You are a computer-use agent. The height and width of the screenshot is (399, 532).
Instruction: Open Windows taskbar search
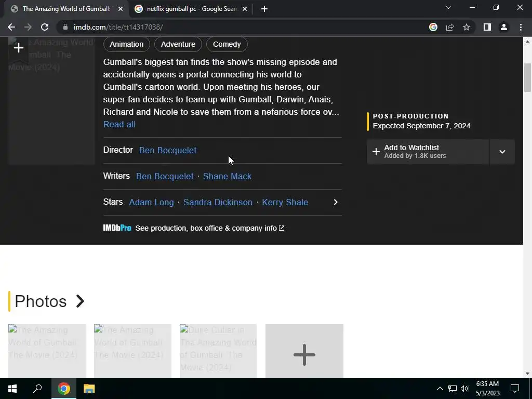click(x=37, y=389)
